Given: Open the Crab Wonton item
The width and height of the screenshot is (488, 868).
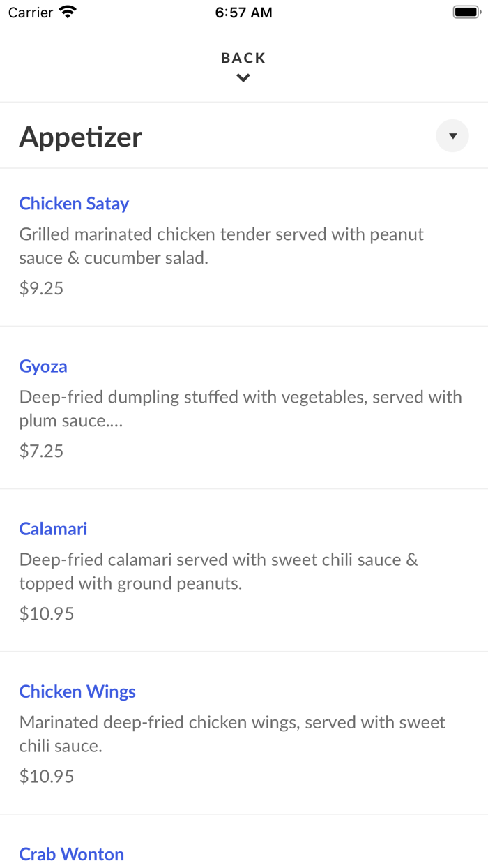Looking at the screenshot, I should pos(71,854).
